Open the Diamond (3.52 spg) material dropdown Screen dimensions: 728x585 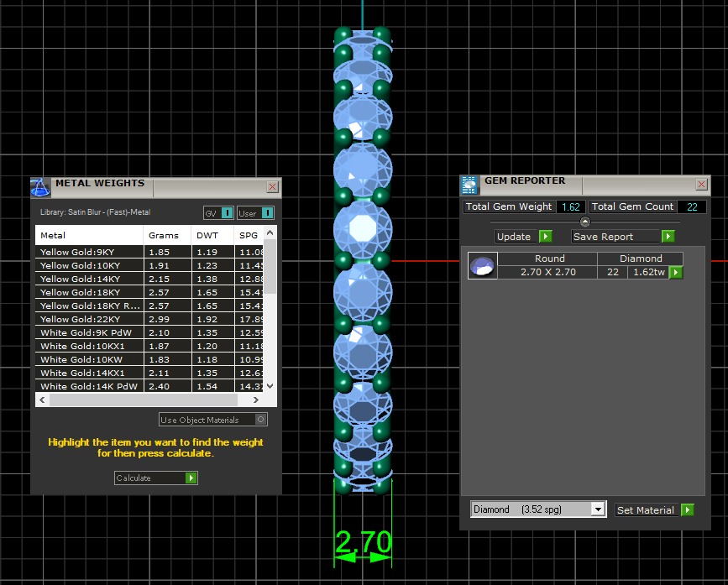point(598,509)
